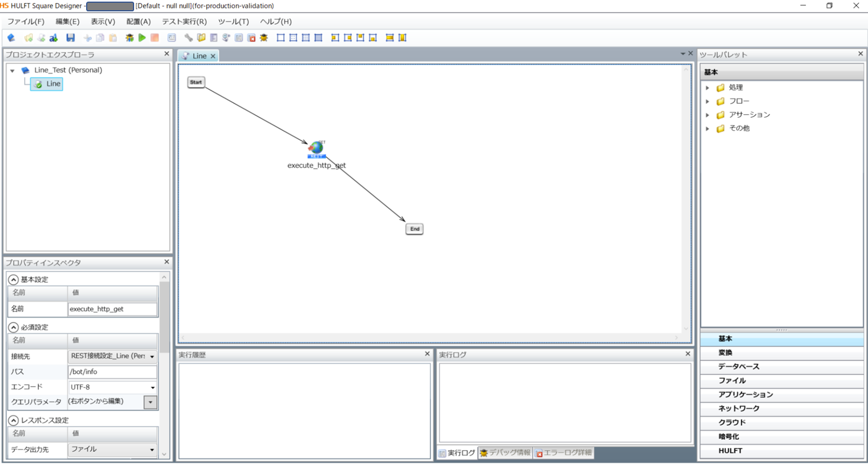Select the クラウド palette category
Viewport: 868px width, 464px height.
(782, 423)
